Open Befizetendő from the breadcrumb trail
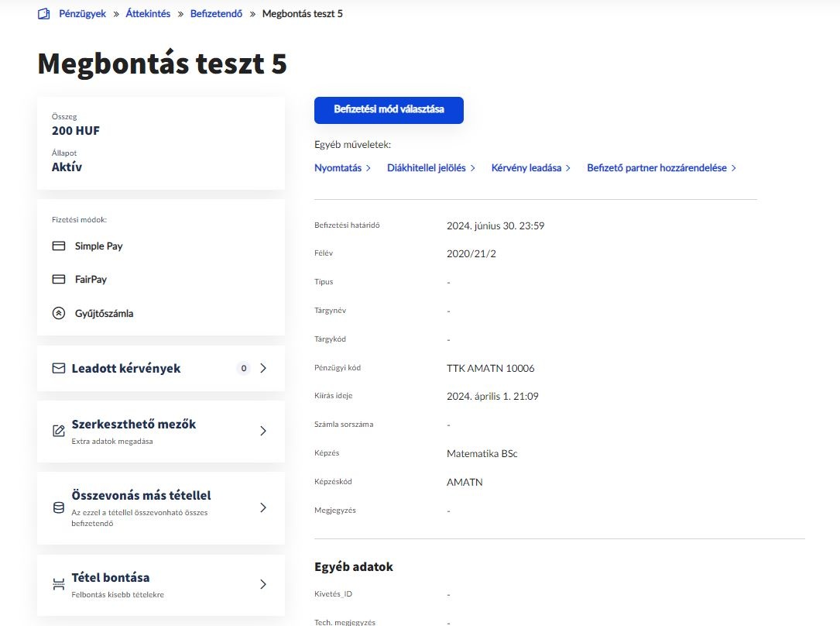 (x=216, y=13)
